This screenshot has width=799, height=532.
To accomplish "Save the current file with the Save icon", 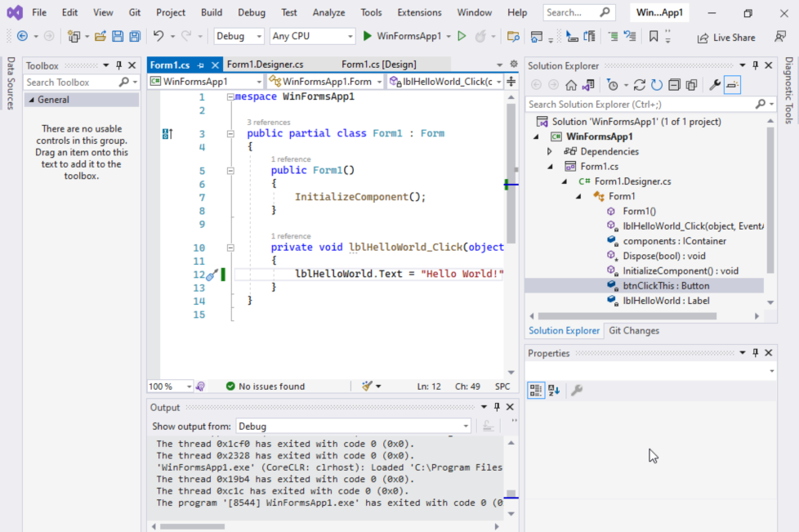I will coord(118,36).
